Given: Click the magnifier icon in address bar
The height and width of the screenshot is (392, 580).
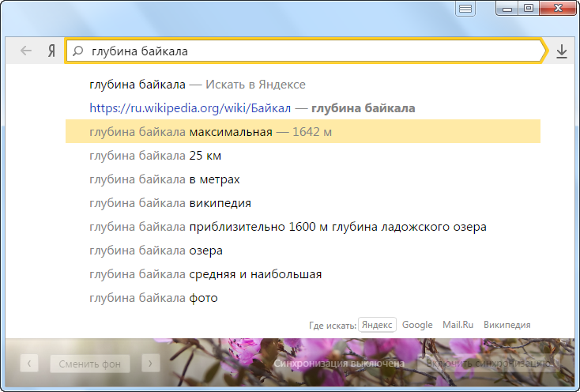Looking at the screenshot, I should pyautogui.click(x=77, y=51).
